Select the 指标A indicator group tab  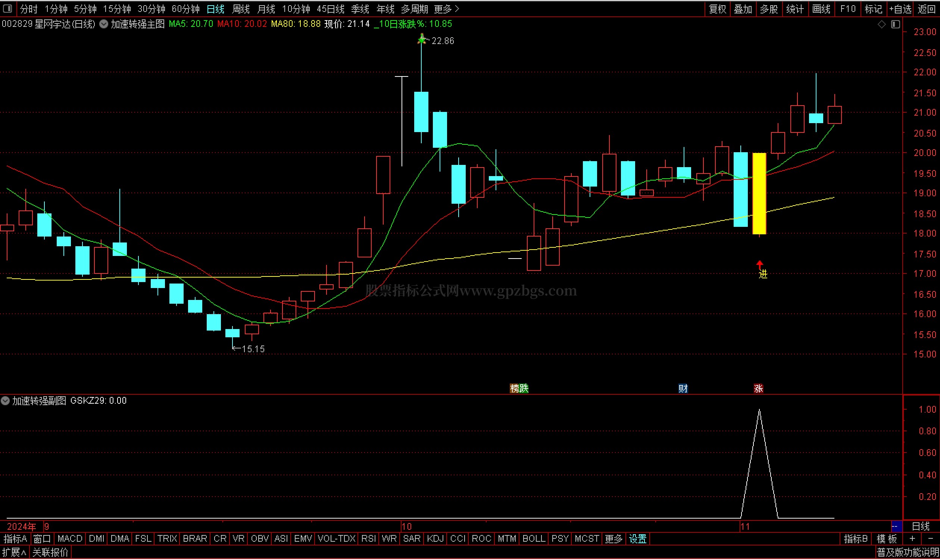pyautogui.click(x=15, y=539)
